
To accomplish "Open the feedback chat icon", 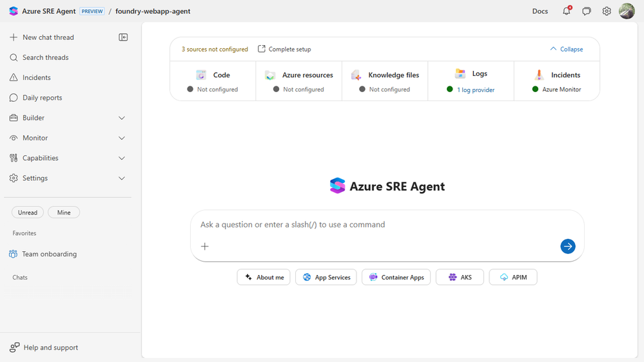I will pos(587,11).
